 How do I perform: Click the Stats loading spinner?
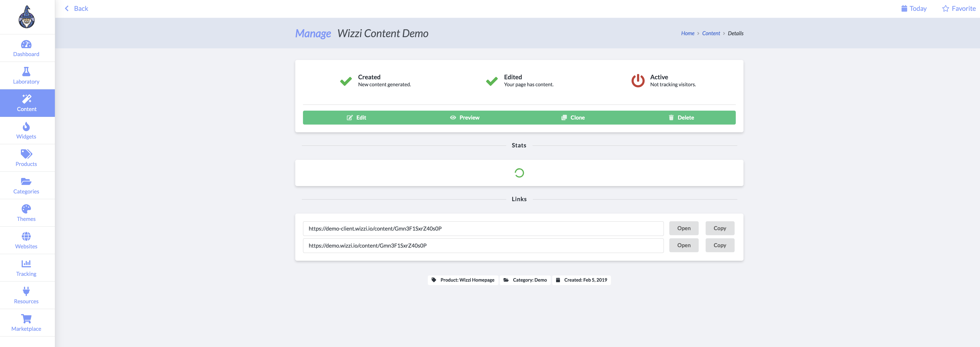519,173
